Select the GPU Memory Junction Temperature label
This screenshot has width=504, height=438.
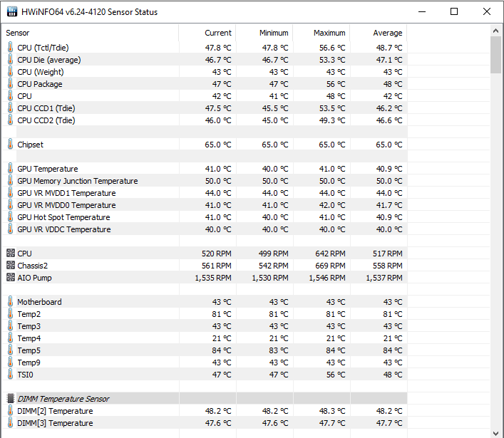(78, 181)
